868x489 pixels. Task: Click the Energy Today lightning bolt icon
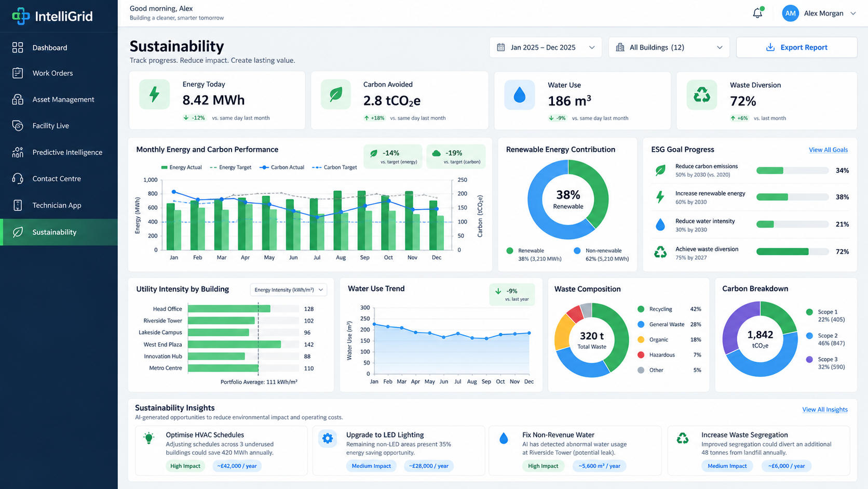coord(154,94)
